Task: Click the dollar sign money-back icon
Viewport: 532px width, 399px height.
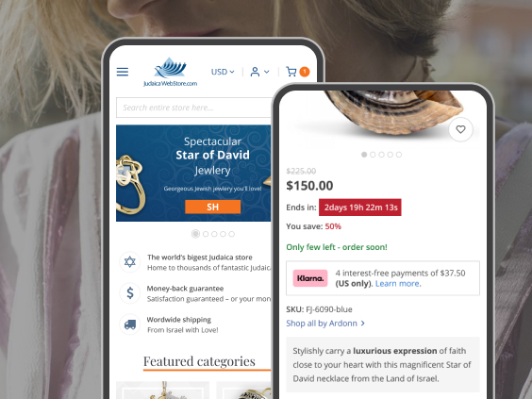Action: pos(129,292)
